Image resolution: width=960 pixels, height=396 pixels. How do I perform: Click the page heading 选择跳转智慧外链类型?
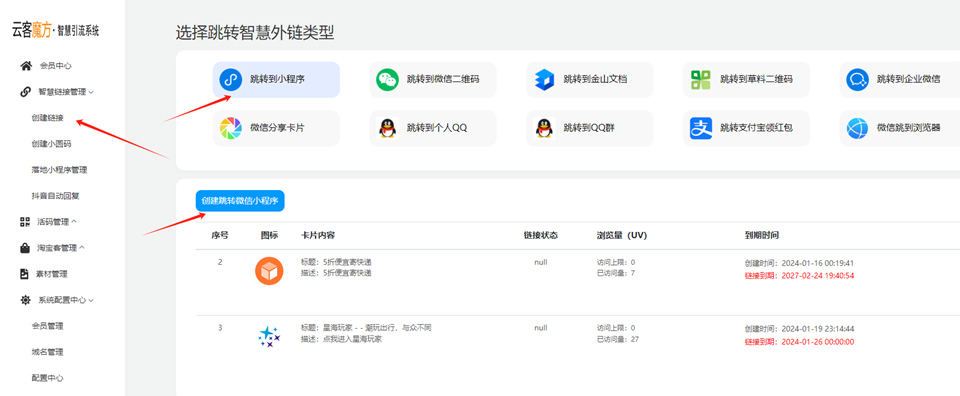pos(255,33)
